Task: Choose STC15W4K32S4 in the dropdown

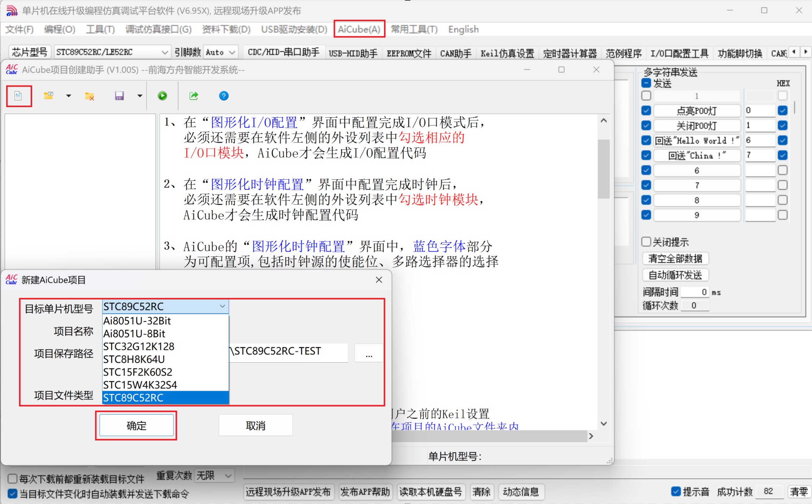Action: (166, 385)
